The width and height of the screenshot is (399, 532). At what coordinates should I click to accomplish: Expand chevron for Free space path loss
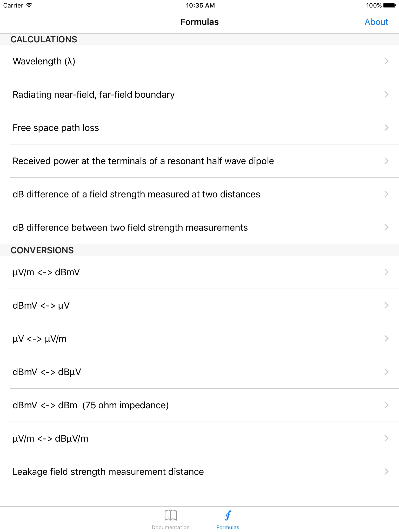click(386, 128)
